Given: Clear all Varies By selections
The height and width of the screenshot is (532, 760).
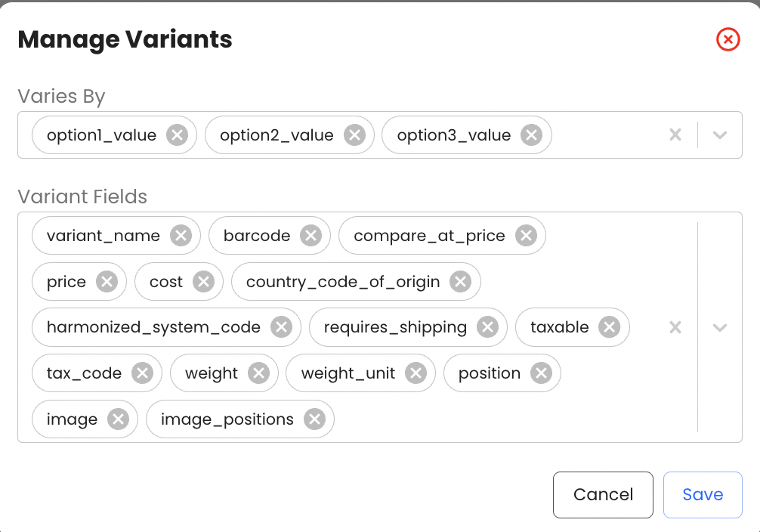Looking at the screenshot, I should click(675, 135).
